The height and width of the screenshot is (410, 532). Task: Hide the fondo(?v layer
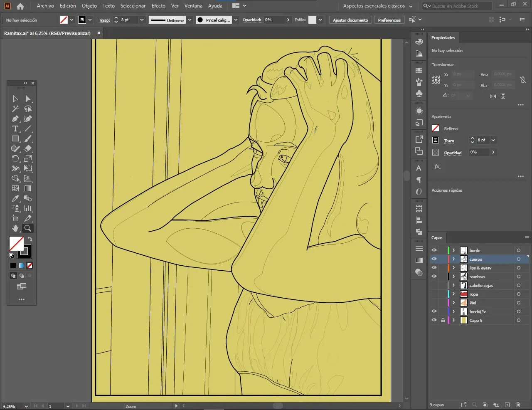434,311
